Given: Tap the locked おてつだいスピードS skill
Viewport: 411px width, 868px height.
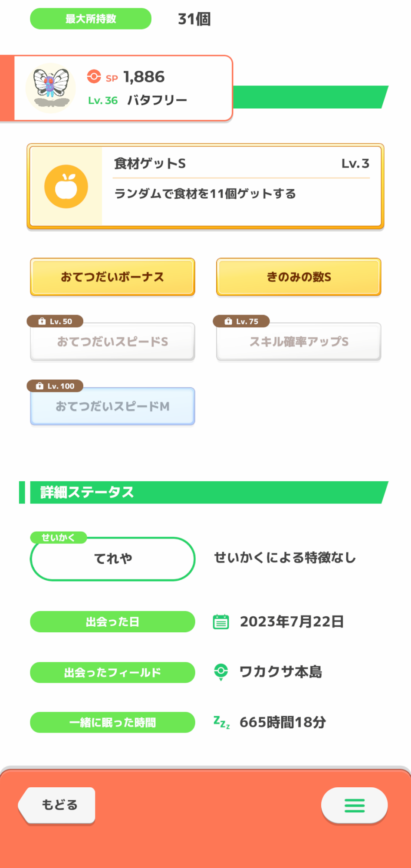Looking at the screenshot, I should 112,342.
